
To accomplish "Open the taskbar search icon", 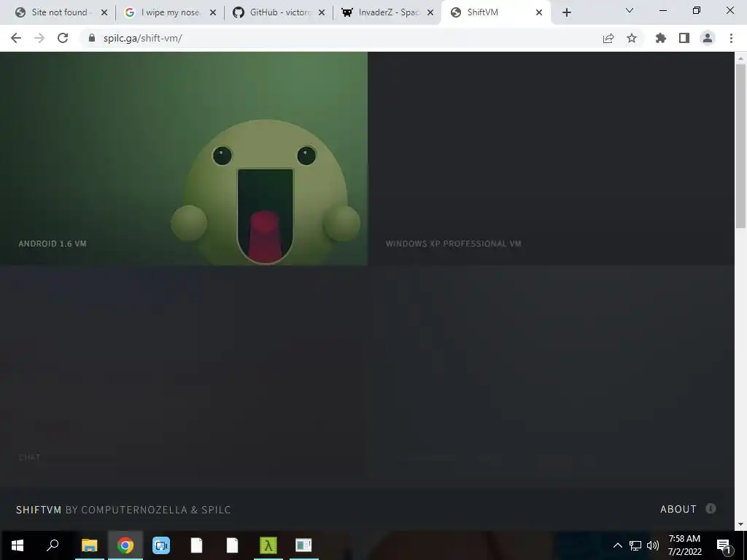I will point(53,545).
